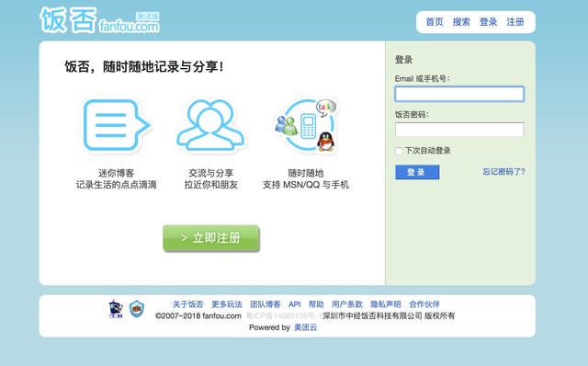The image size is (588, 366).
Task: Open the 用户条款 footer link
Action: pos(347,304)
